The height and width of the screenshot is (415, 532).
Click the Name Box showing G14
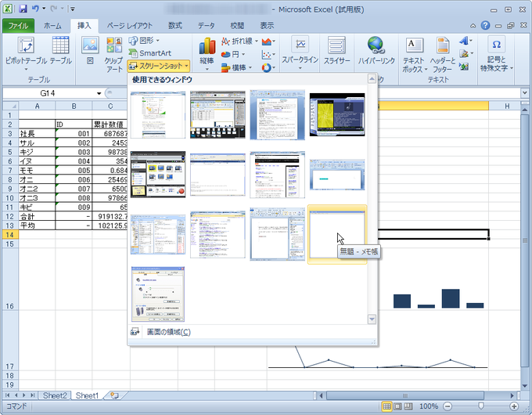tap(48, 93)
